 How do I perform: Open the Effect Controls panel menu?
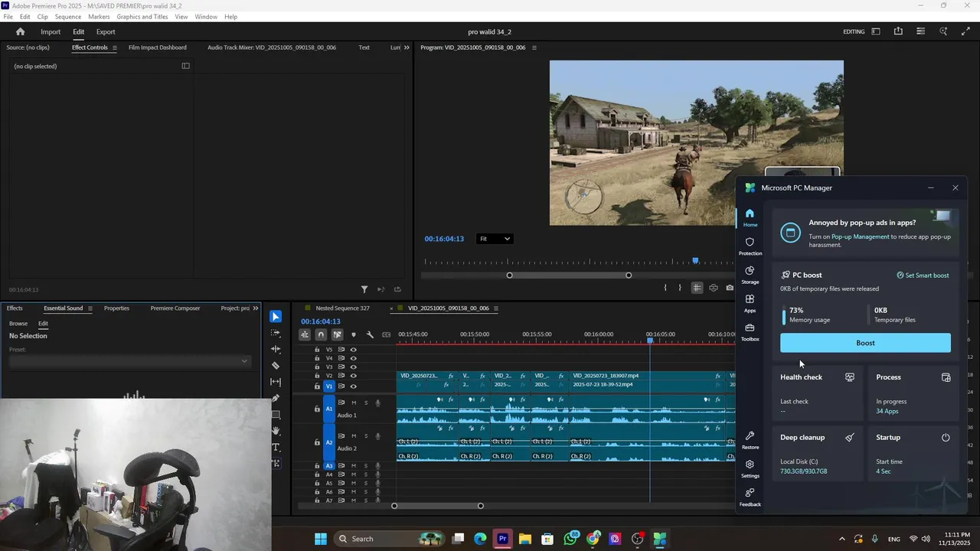(x=114, y=47)
